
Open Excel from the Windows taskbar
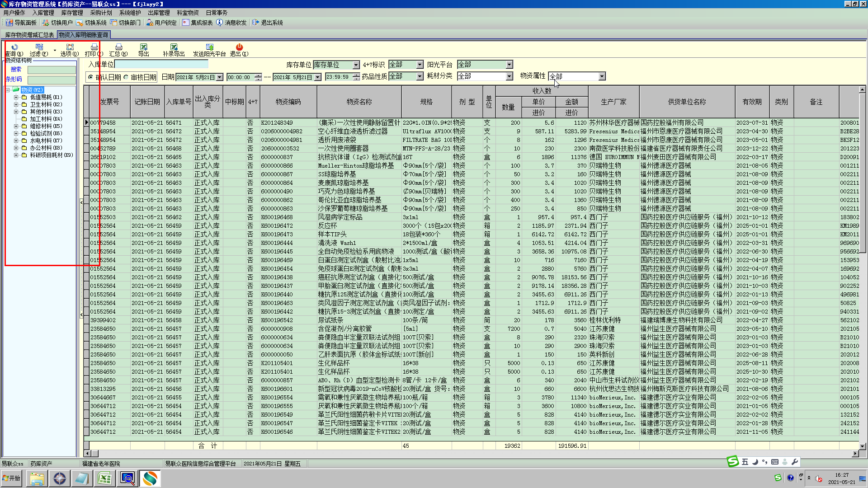click(105, 479)
